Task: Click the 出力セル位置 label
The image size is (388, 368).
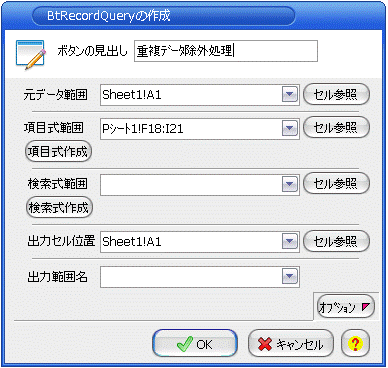Action: pos(61,241)
